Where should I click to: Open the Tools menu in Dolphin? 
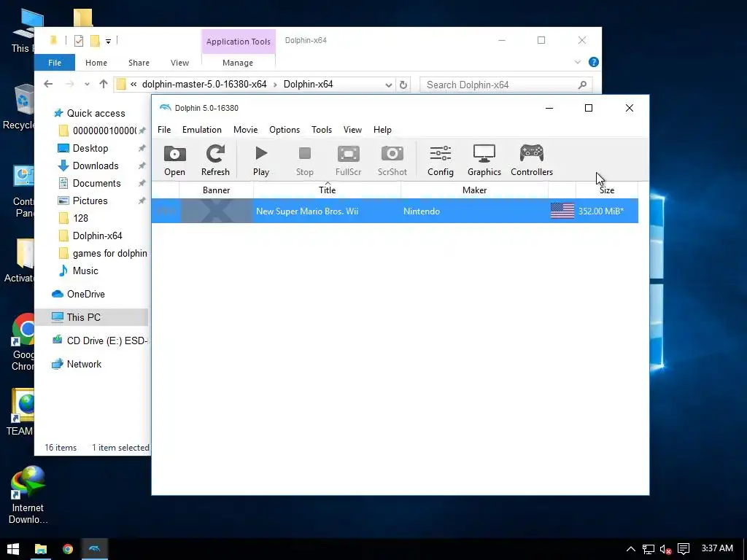coord(322,130)
